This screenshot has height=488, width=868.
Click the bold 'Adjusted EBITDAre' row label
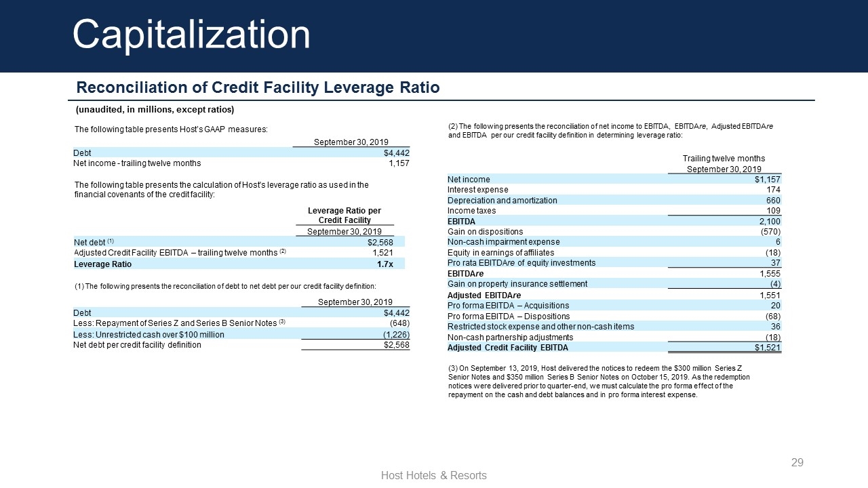[484, 295]
